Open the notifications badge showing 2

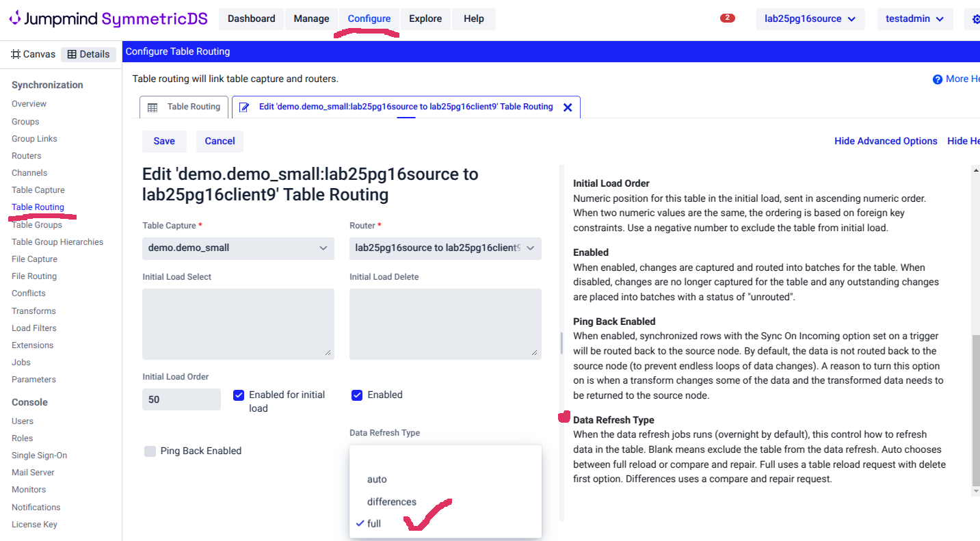tap(728, 18)
